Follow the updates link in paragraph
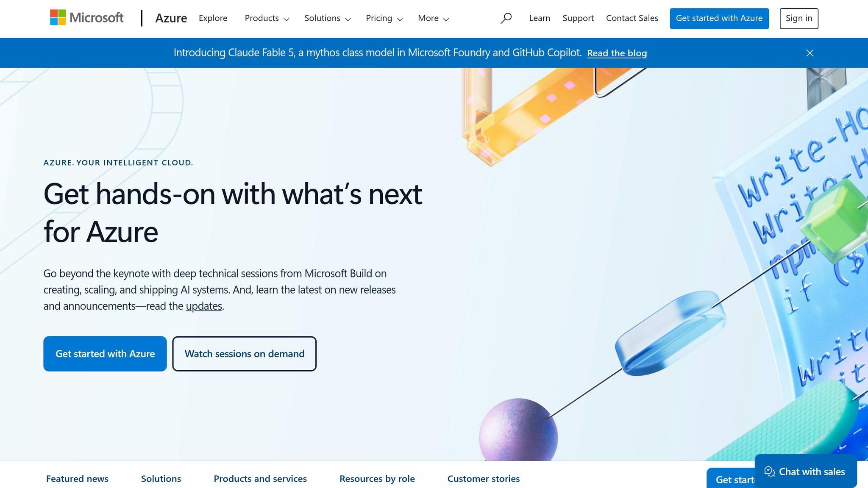 point(204,306)
